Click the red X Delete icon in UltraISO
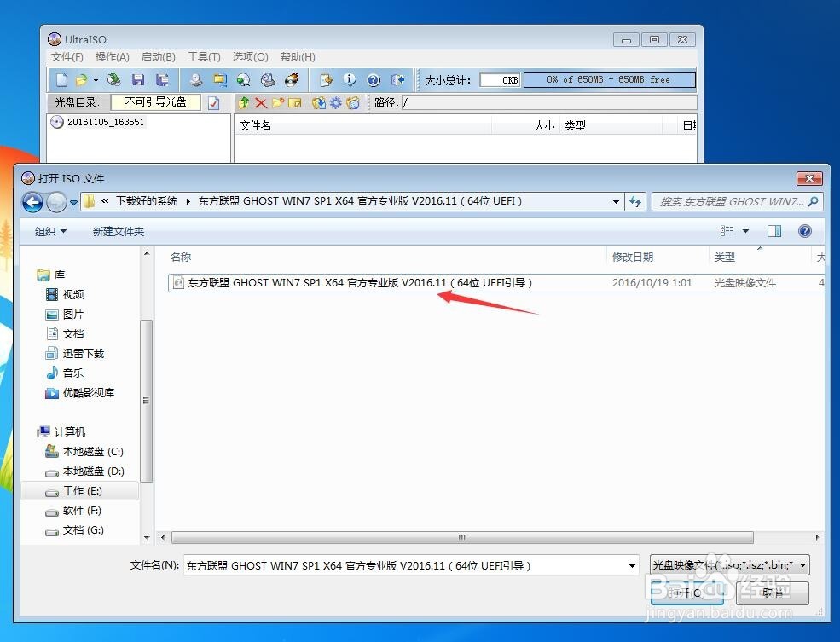840x642 pixels. 261,103
